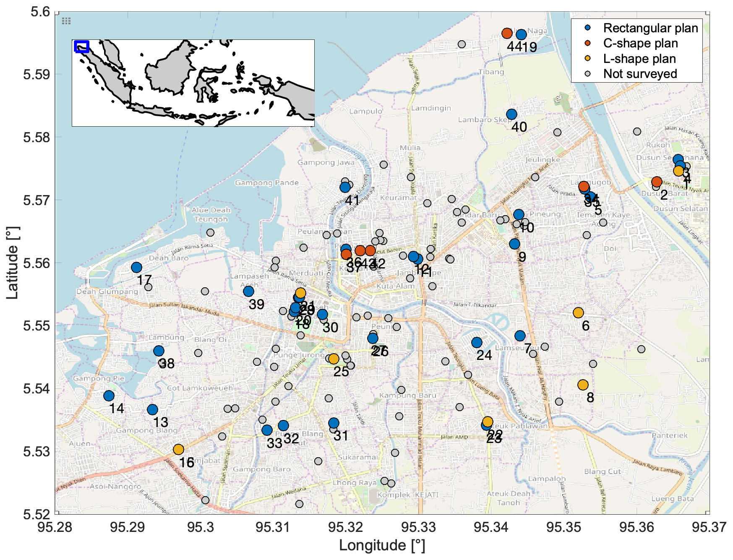Select blue marker numbered 17
The height and width of the screenshot is (560, 733).
[136, 267]
